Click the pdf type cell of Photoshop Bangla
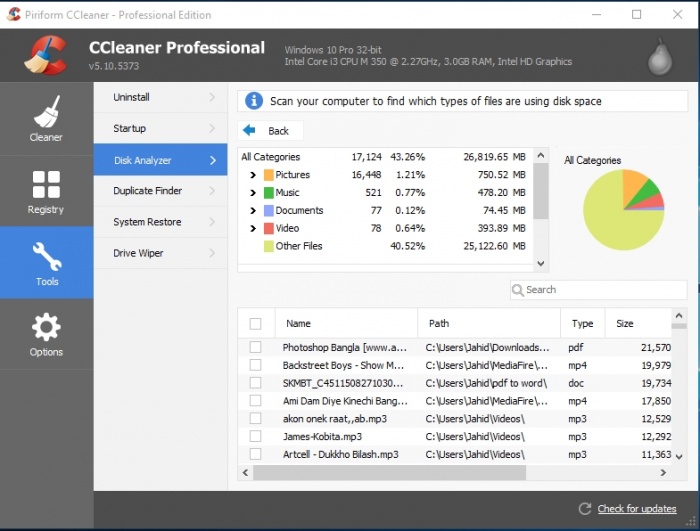 coord(575,347)
